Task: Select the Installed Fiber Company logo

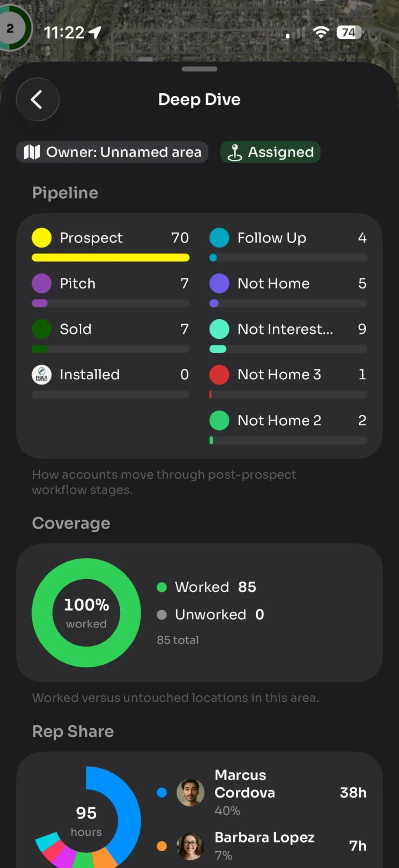Action: [x=41, y=374]
